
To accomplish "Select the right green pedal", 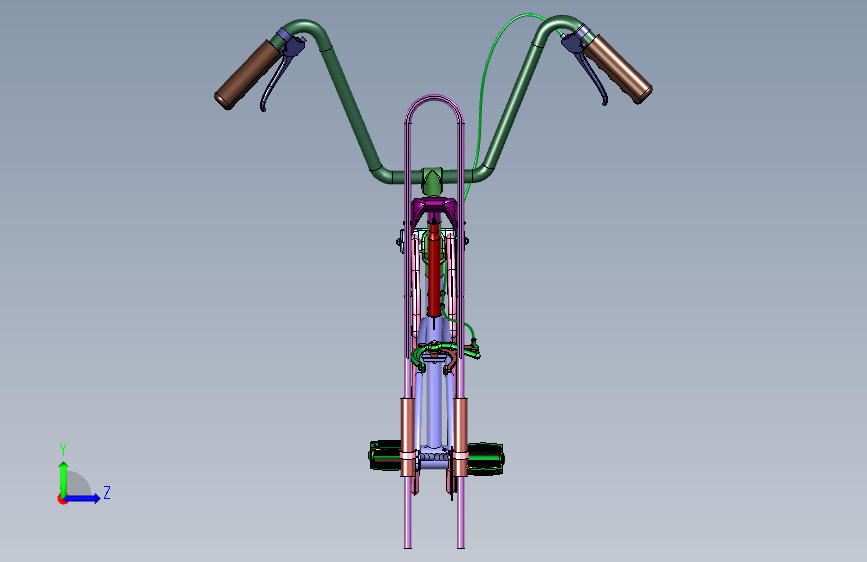I will tap(485, 459).
